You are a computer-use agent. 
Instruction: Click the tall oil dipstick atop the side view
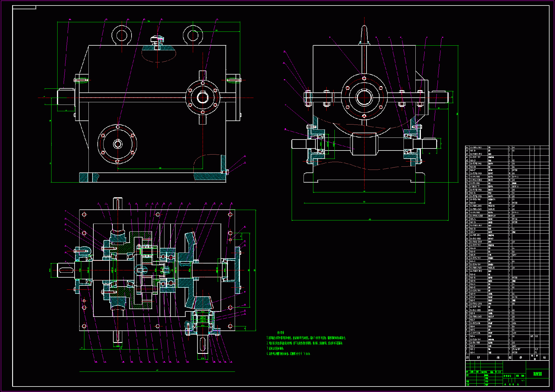(364, 35)
